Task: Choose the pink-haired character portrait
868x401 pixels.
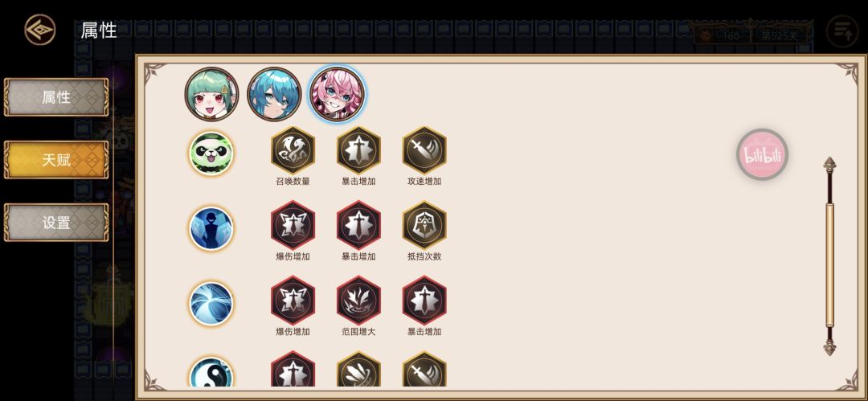Action: pyautogui.click(x=337, y=94)
